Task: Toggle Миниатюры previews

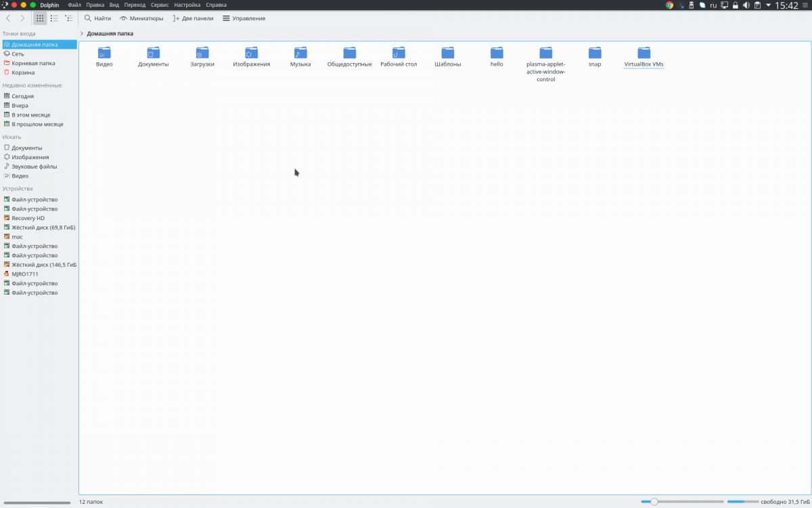Action: (141, 18)
